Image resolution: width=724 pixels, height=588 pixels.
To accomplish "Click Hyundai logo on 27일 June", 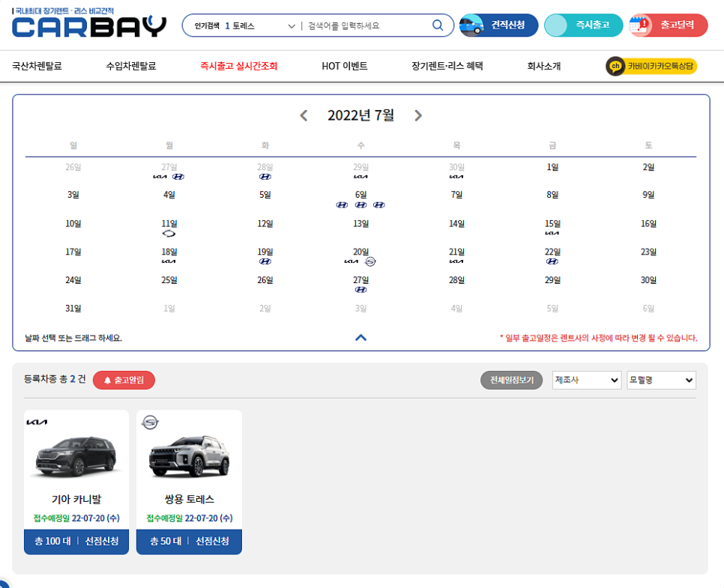I will (x=178, y=177).
